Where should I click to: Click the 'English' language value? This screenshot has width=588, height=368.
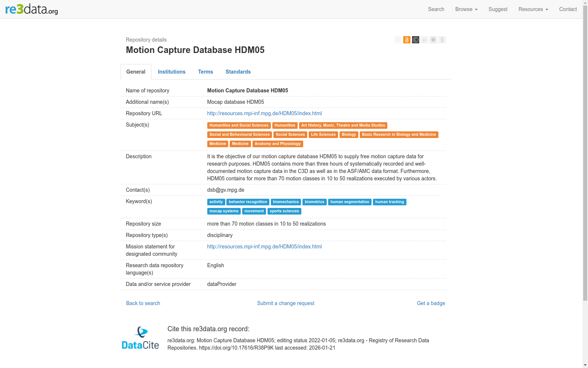coord(216,265)
